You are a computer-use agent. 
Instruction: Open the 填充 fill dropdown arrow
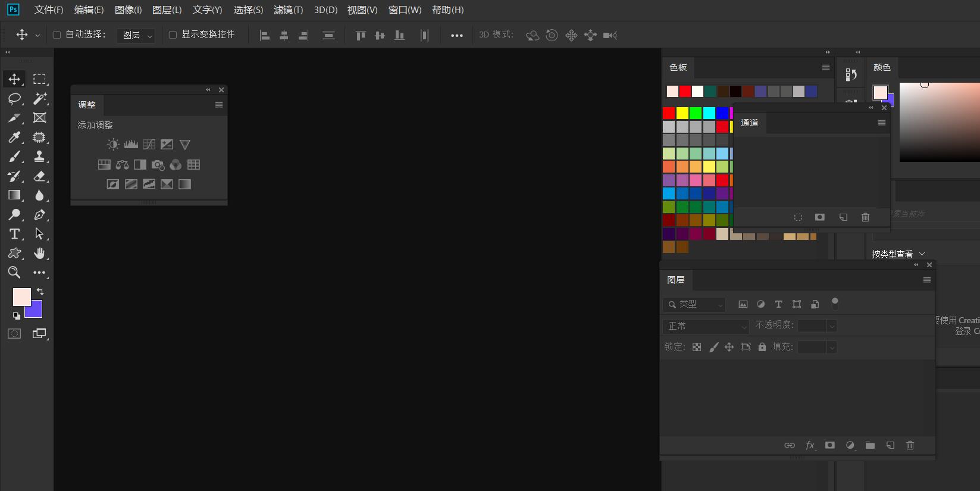[832, 347]
